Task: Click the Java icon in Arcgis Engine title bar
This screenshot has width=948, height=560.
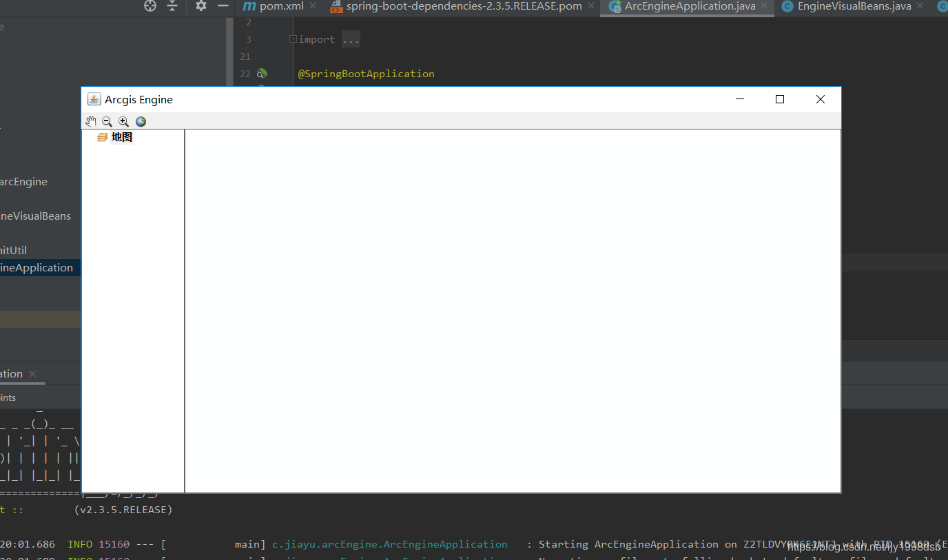Action: pos(94,99)
